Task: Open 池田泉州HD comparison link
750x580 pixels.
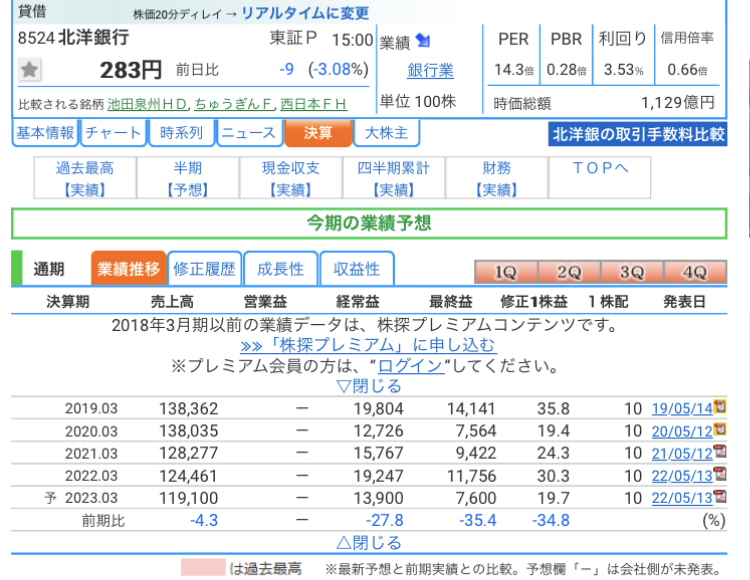Action: 147,104
